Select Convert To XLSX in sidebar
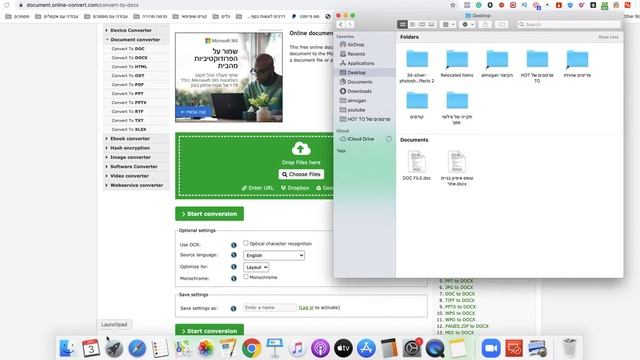This screenshot has height=360, width=640. (129, 129)
